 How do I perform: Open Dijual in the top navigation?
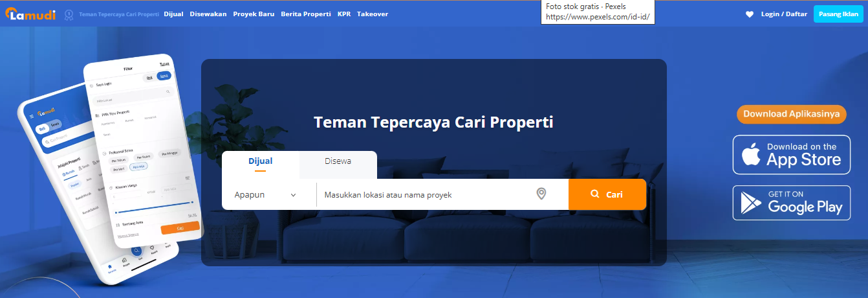[173, 14]
